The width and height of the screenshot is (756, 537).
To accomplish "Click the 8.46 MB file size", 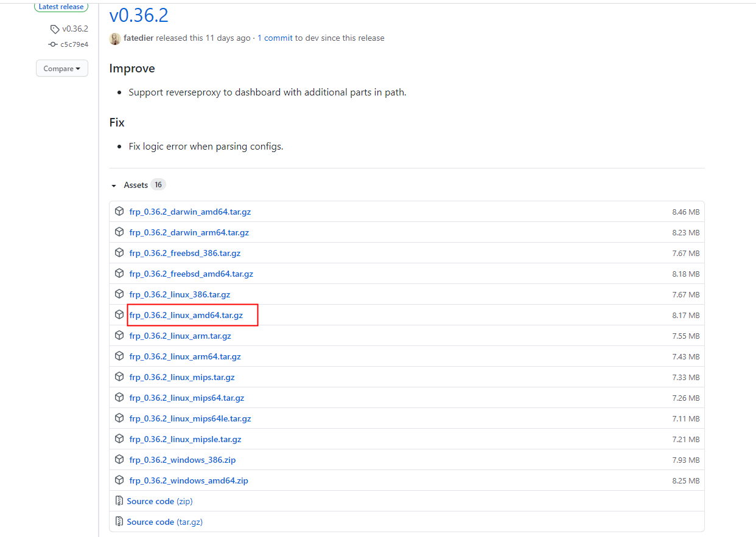I will 686,213.
